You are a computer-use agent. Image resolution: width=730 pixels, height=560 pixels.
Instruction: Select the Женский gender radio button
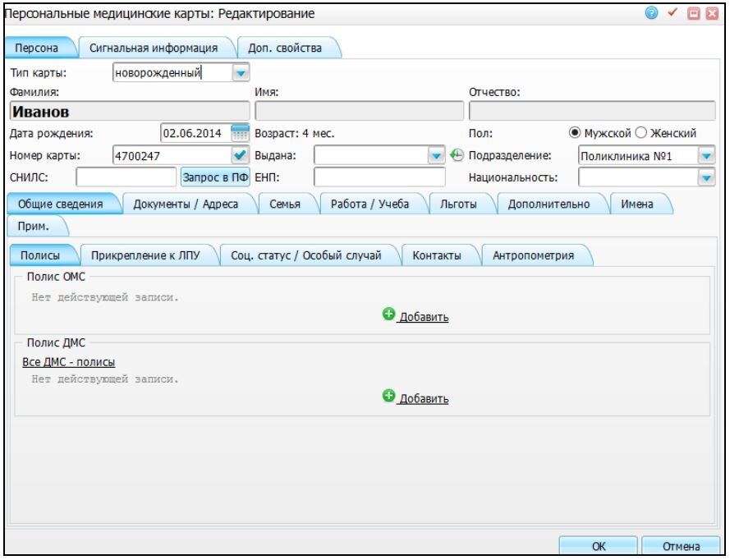click(x=641, y=133)
